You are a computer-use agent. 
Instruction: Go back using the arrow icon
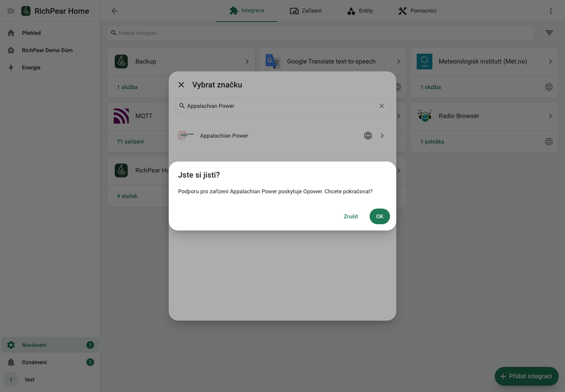[x=115, y=11]
